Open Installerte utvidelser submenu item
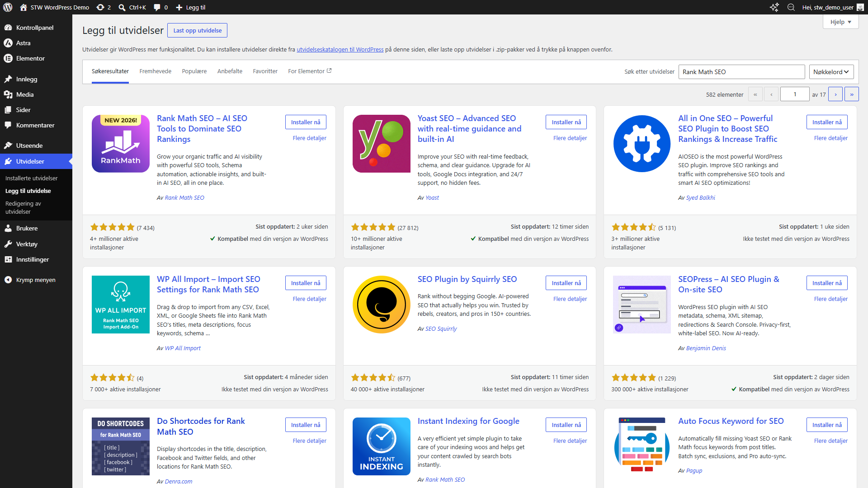The height and width of the screenshot is (488, 868). [32, 178]
